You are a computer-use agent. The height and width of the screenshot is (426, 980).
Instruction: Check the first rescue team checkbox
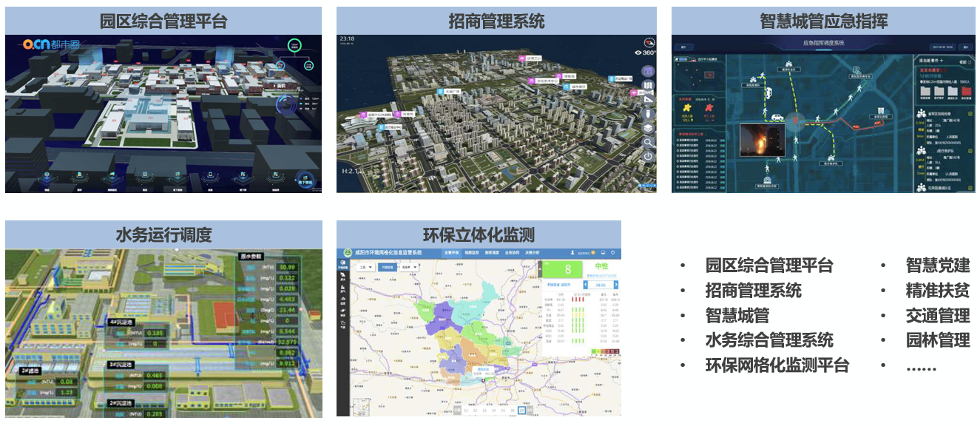click(x=970, y=113)
